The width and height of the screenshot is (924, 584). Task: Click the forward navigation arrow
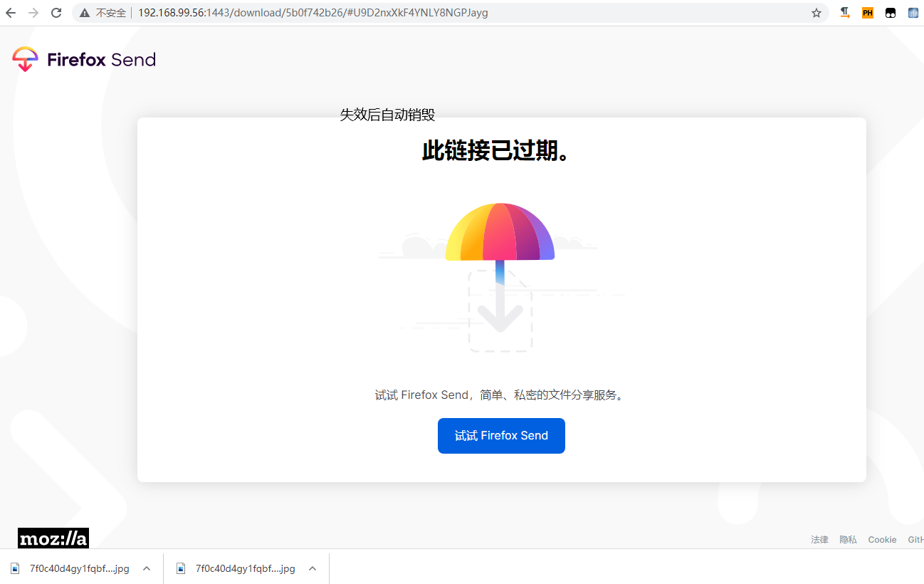pos(33,11)
